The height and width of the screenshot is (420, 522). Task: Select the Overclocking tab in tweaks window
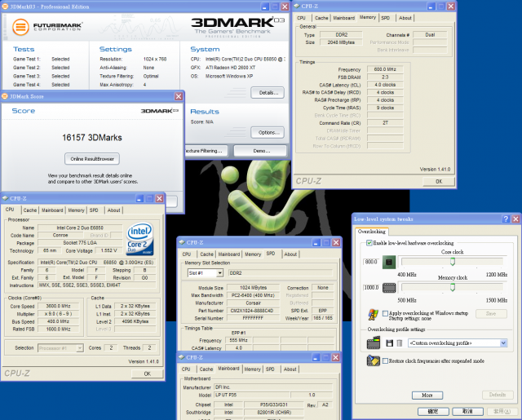pos(372,232)
